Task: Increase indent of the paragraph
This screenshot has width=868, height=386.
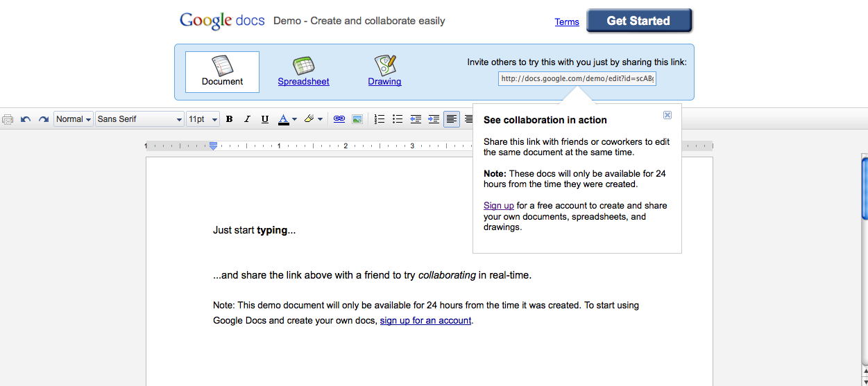Action: (x=434, y=119)
